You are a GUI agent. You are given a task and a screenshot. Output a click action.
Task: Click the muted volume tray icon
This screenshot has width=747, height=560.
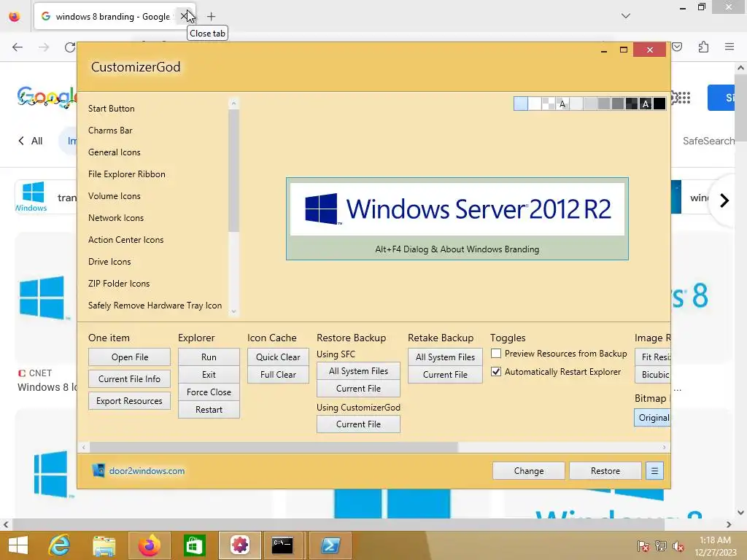[678, 546]
